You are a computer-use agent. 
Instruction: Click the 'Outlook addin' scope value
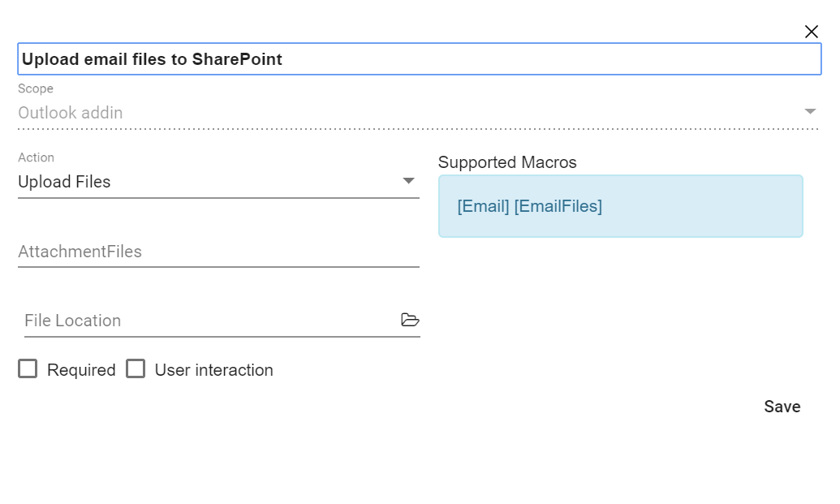pyautogui.click(x=71, y=113)
